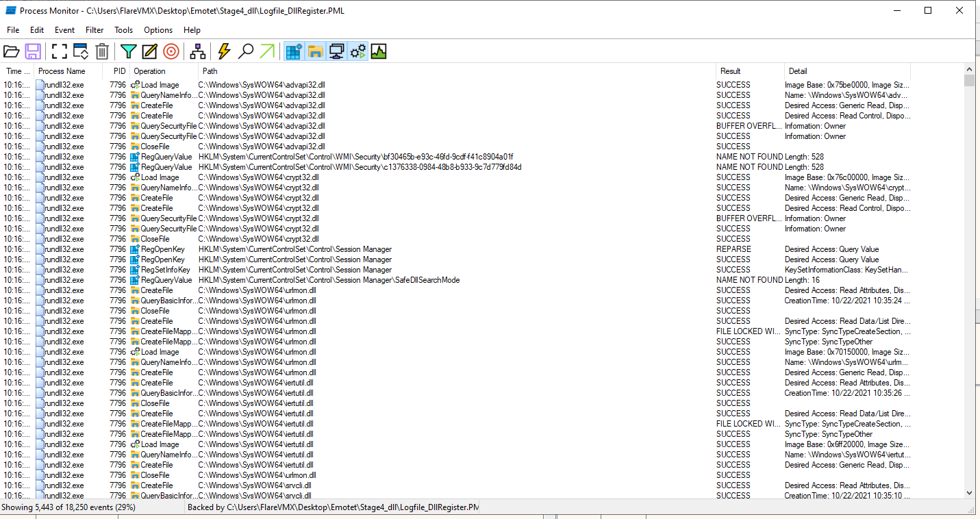
Task: Click the Path column header
Action: pyautogui.click(x=457, y=71)
